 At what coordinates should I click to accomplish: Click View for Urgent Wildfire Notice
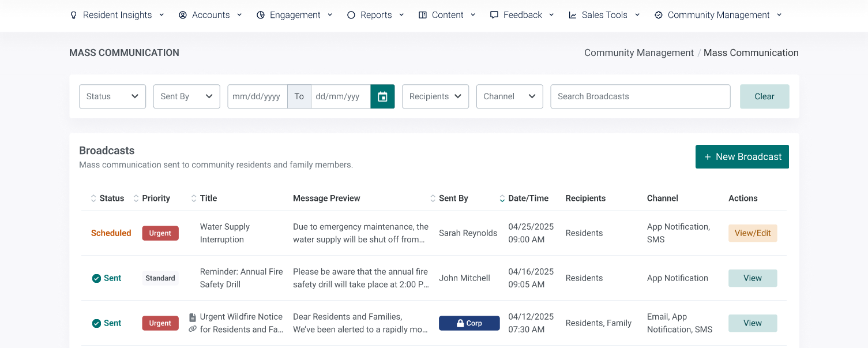click(753, 323)
